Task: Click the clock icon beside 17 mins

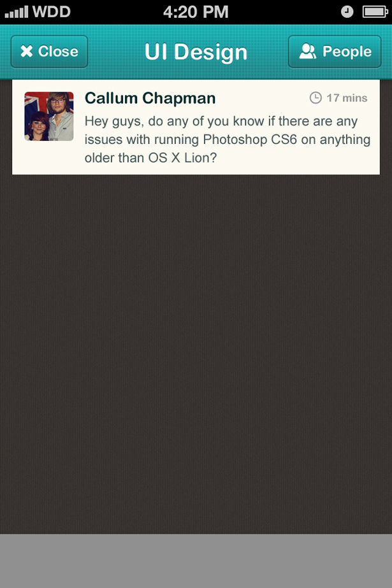Action: pos(316,97)
